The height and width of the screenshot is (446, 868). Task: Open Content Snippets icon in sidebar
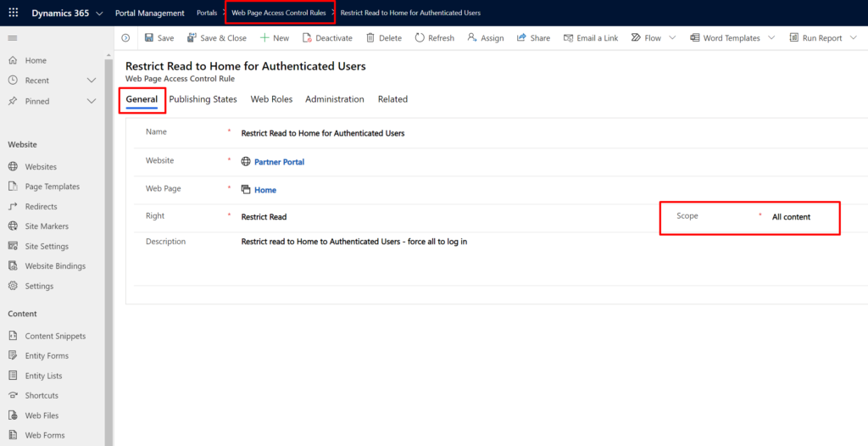click(x=14, y=336)
